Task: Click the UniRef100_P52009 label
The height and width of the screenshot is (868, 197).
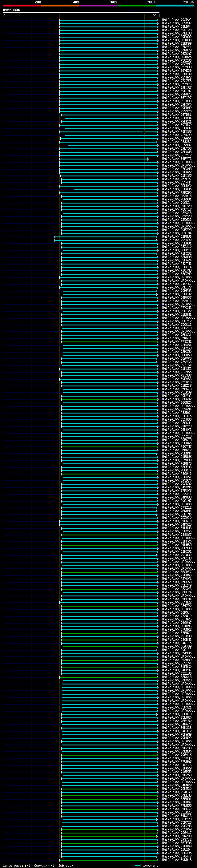Action: pos(177,829)
